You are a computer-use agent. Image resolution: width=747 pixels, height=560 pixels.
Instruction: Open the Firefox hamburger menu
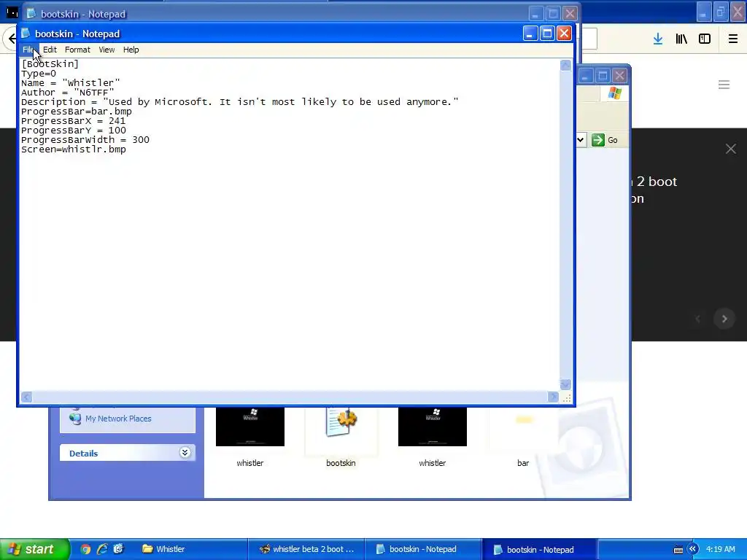pos(733,39)
